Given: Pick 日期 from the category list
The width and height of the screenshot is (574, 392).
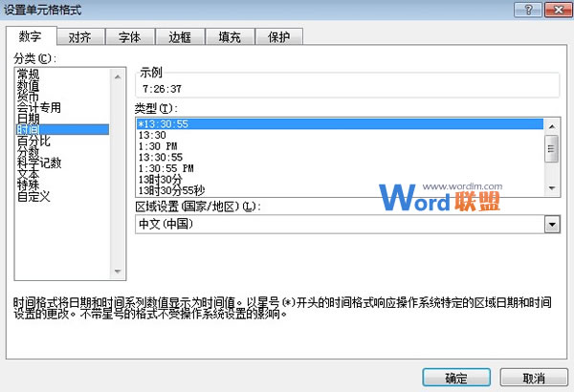Looking at the screenshot, I should pos(29,118).
